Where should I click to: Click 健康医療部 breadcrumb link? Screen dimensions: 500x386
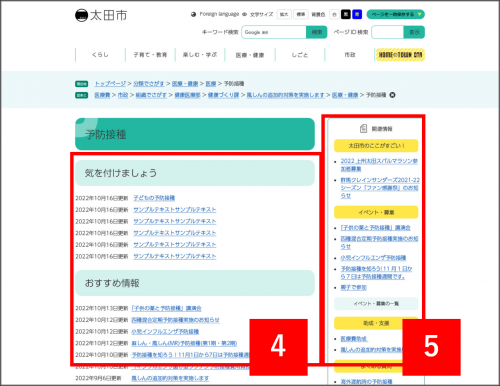(188, 95)
